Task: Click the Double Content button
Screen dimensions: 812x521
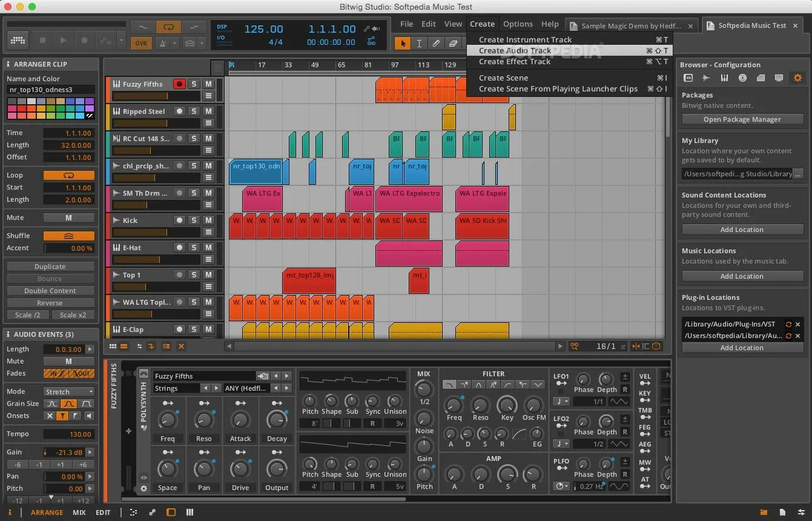Action: click(50, 291)
